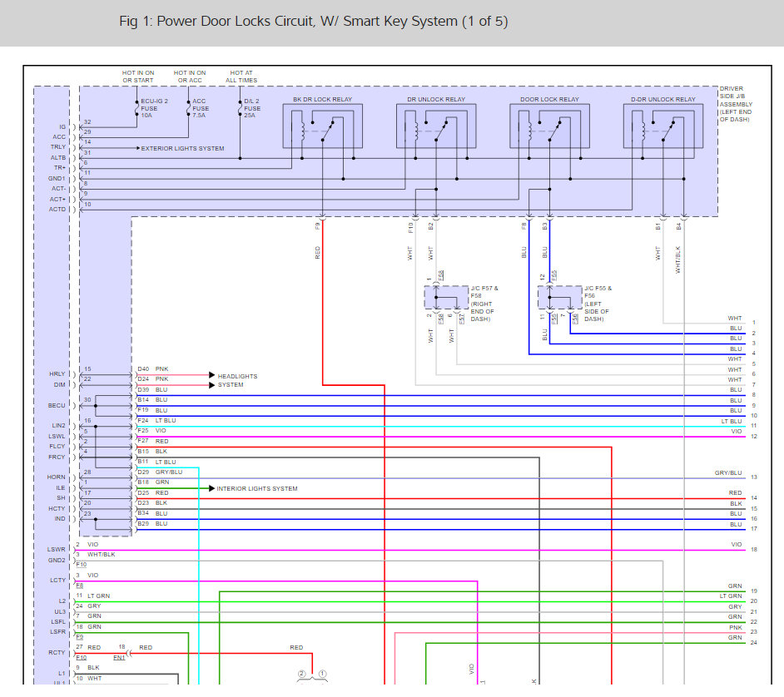The height and width of the screenshot is (697, 784).
Task: Click the J/C F55 & F56 junction box
Action: click(559, 297)
